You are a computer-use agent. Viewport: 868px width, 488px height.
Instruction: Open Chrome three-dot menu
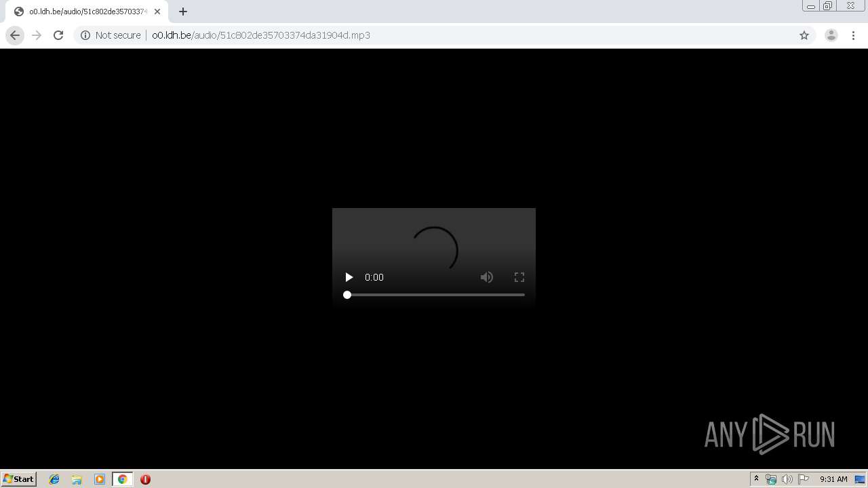[854, 35]
